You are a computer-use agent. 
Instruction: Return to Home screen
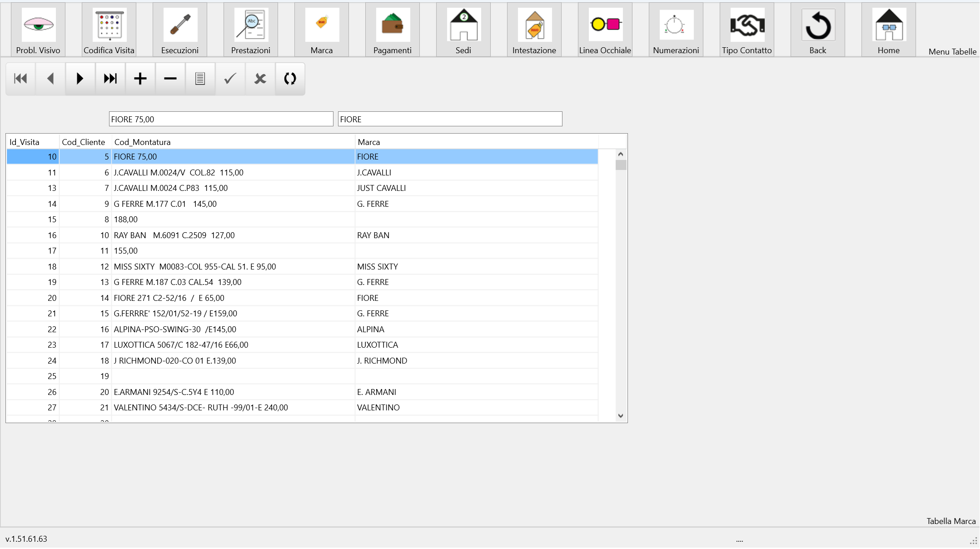tap(889, 30)
